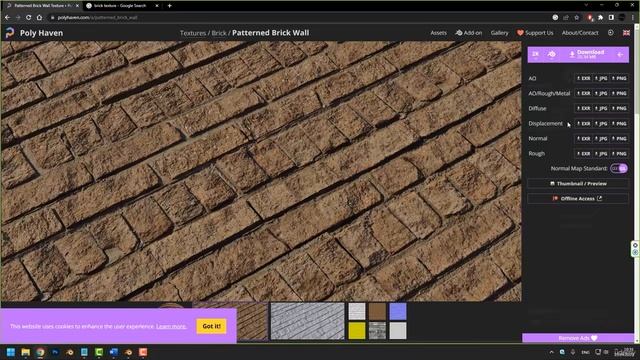Open File Explorer from taskbar

[x=25, y=352]
